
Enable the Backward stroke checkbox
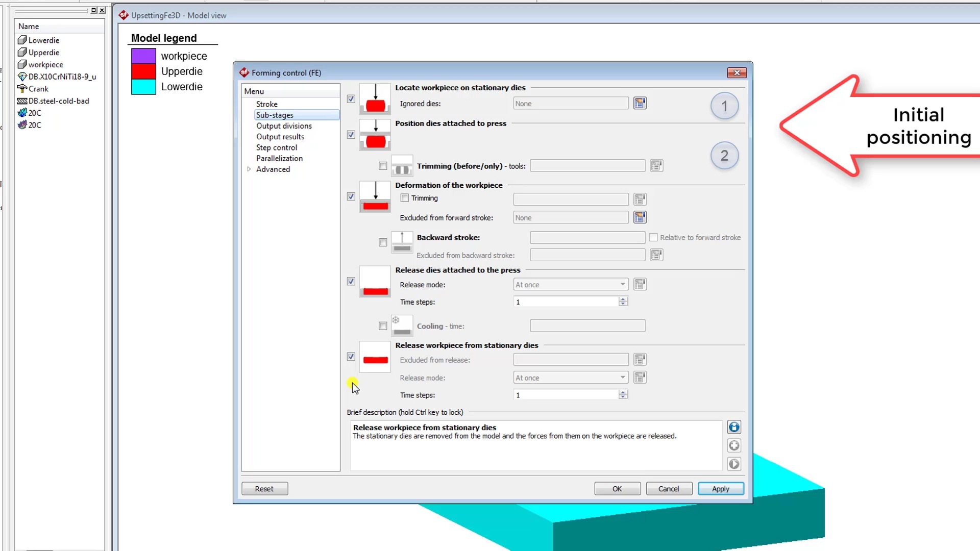(x=383, y=242)
